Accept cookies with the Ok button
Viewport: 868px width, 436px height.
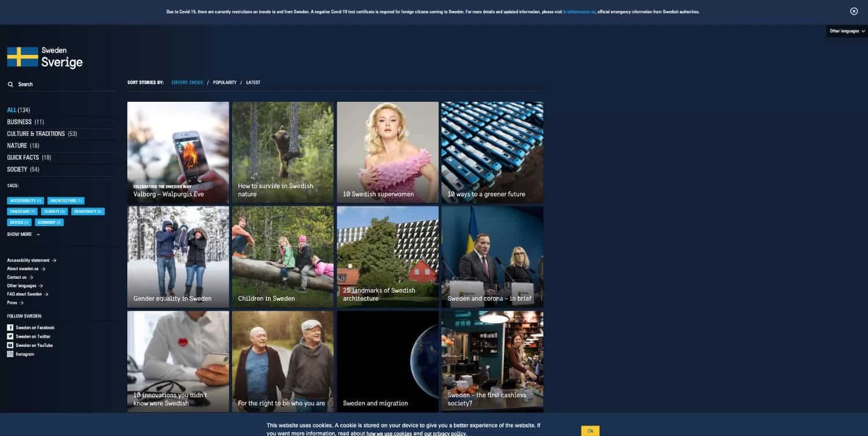coord(590,431)
